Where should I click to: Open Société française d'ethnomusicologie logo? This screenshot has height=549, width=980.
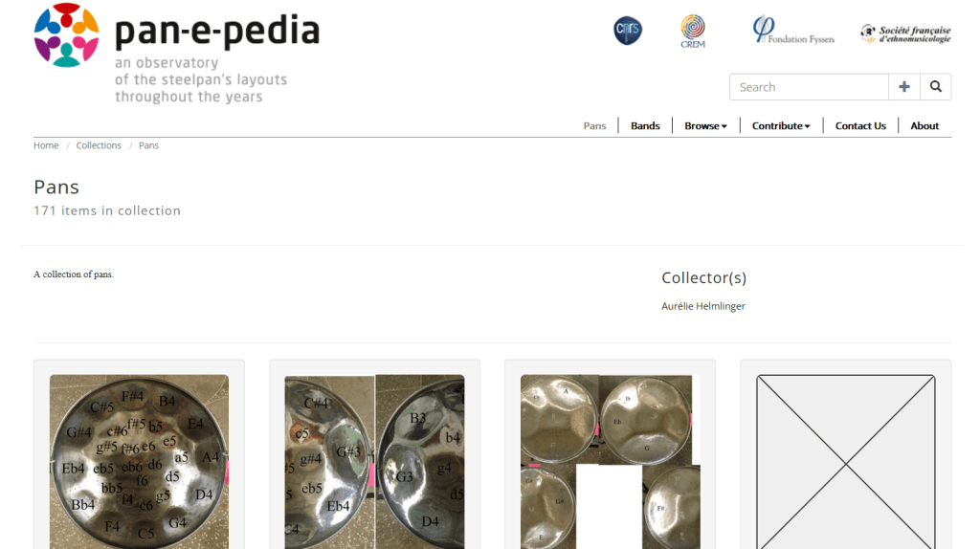coord(905,33)
